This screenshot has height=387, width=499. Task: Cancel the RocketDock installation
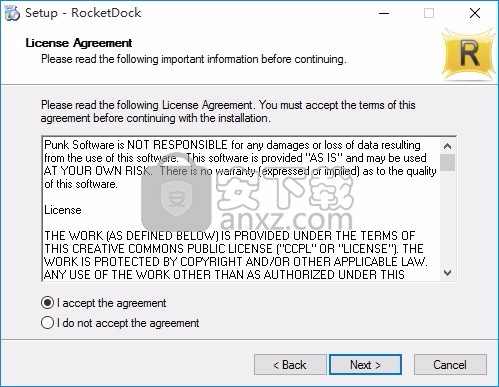[x=450, y=365]
